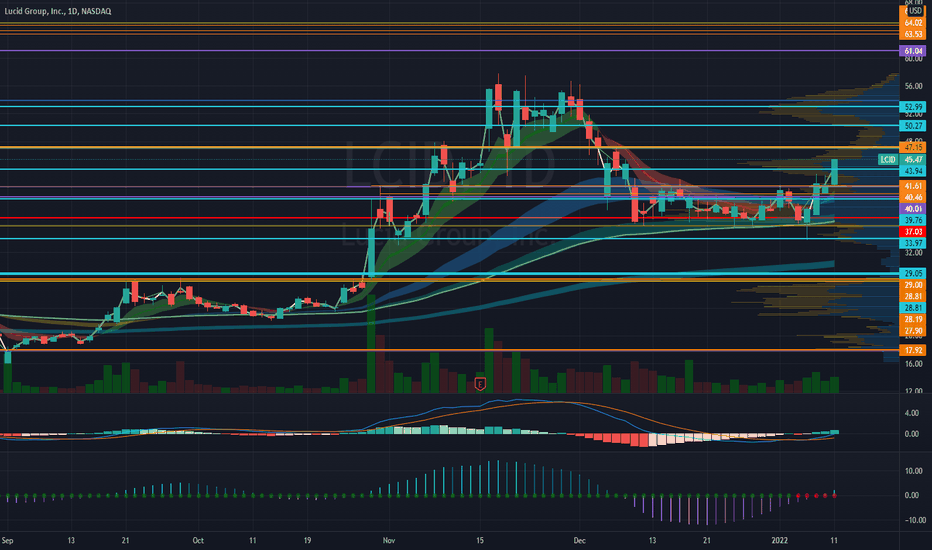Select the orange 41.61 price level label
Screen dimensions: 932x550
[x=913, y=186]
